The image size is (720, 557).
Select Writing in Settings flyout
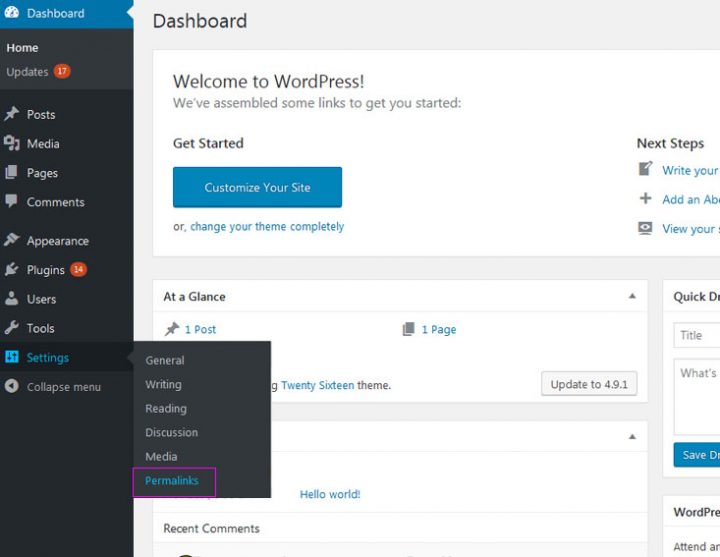[x=163, y=384]
